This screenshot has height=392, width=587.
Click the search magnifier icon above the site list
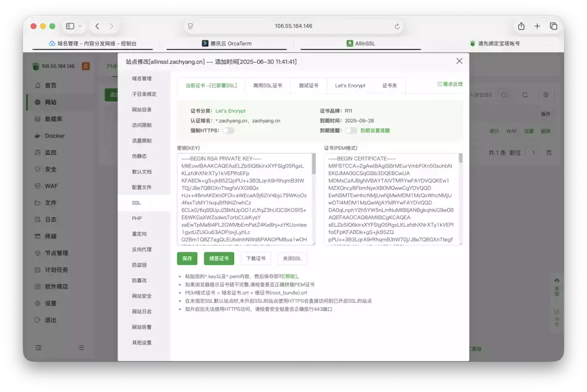point(505,95)
